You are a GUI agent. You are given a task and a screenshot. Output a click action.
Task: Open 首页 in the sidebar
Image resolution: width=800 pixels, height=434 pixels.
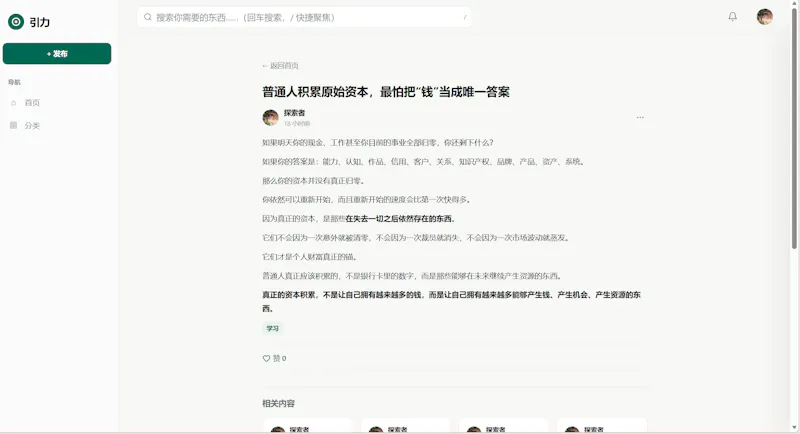pyautogui.click(x=32, y=103)
